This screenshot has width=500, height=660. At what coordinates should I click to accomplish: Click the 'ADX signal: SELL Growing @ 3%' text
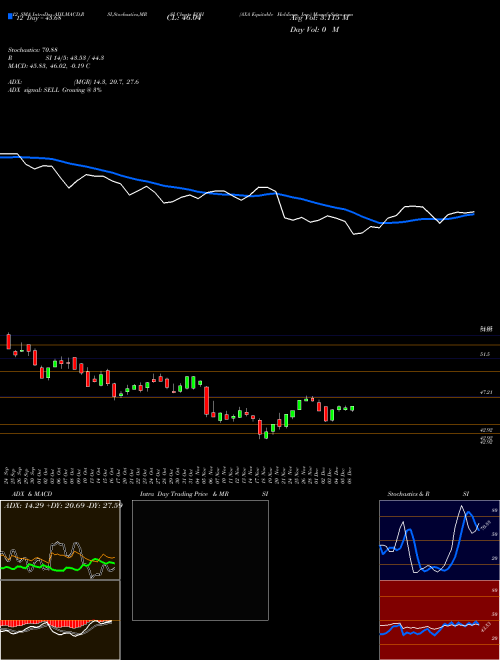point(55,90)
